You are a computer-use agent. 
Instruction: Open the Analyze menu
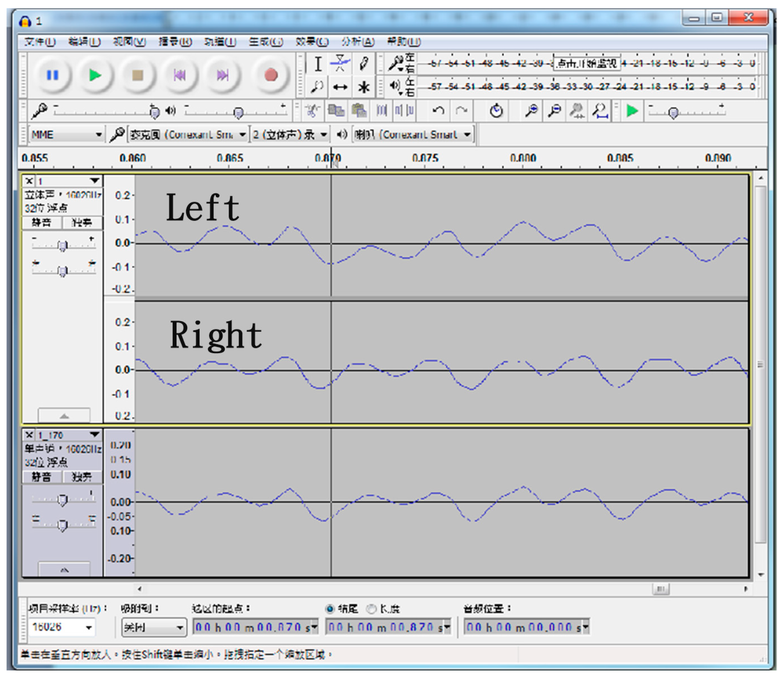[x=358, y=41]
